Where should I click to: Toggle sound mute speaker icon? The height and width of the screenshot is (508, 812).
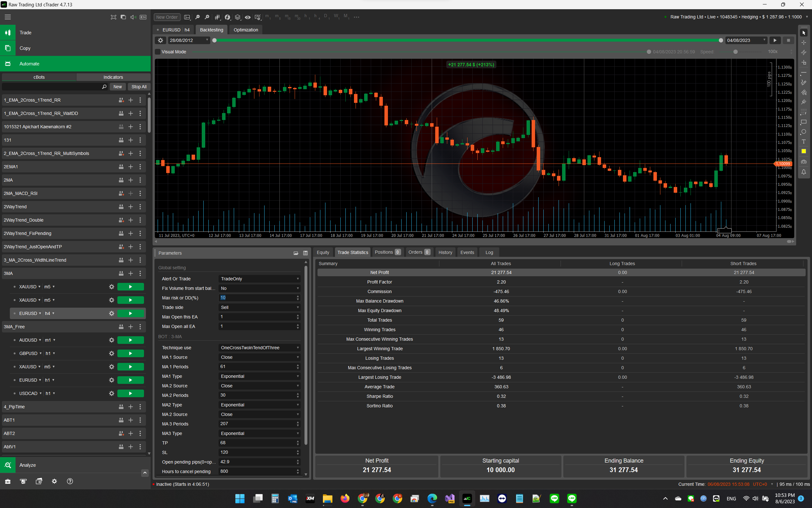pos(133,17)
